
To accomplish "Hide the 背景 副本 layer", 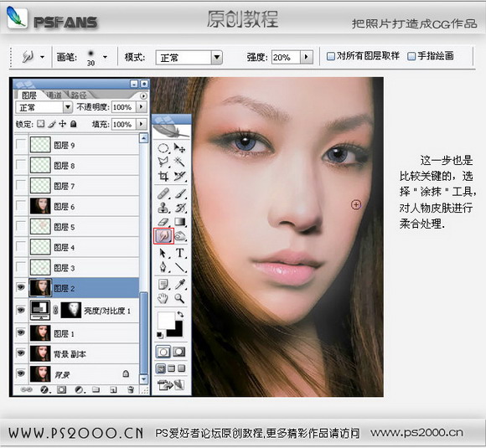I will (21, 353).
